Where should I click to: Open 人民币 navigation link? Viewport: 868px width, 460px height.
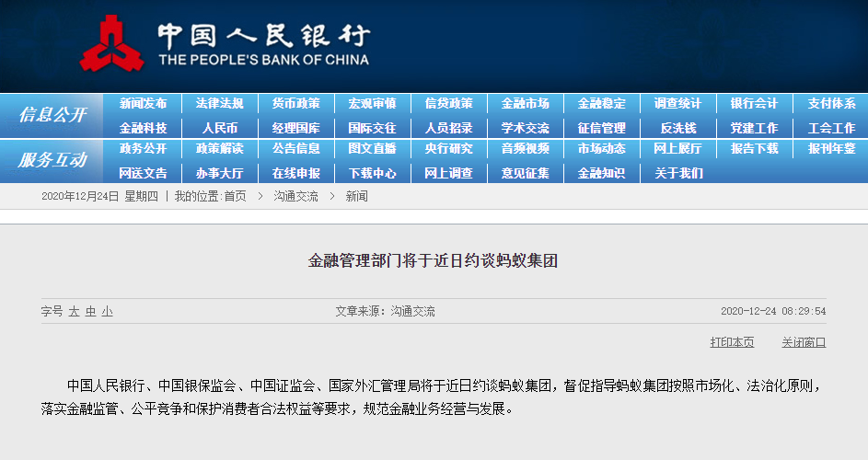[219, 129]
